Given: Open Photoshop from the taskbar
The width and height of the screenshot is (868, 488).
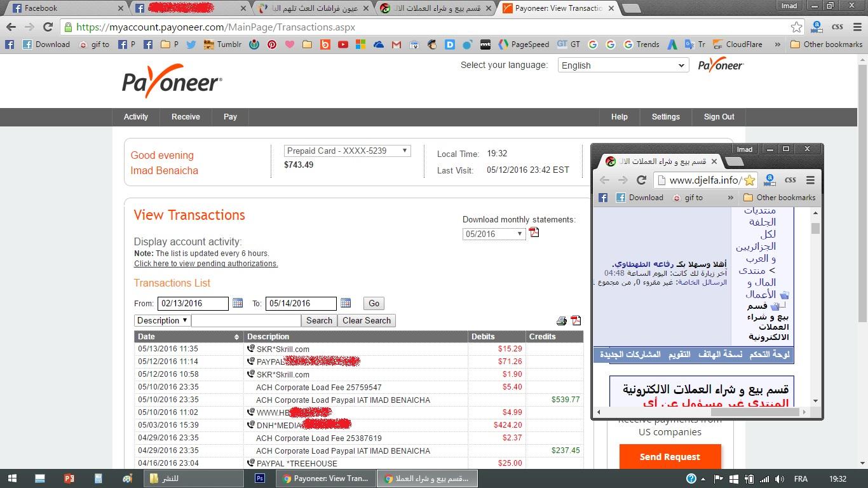Looking at the screenshot, I should (x=259, y=478).
